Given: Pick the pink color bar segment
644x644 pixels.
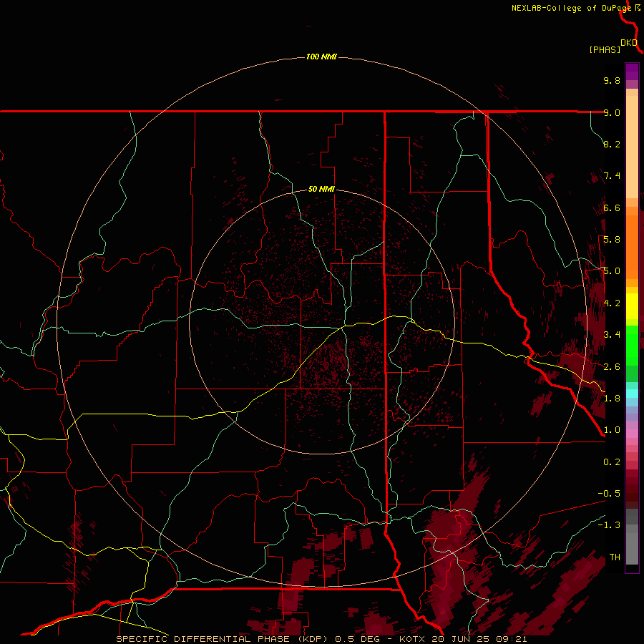Looking at the screenshot, I should (x=632, y=434).
